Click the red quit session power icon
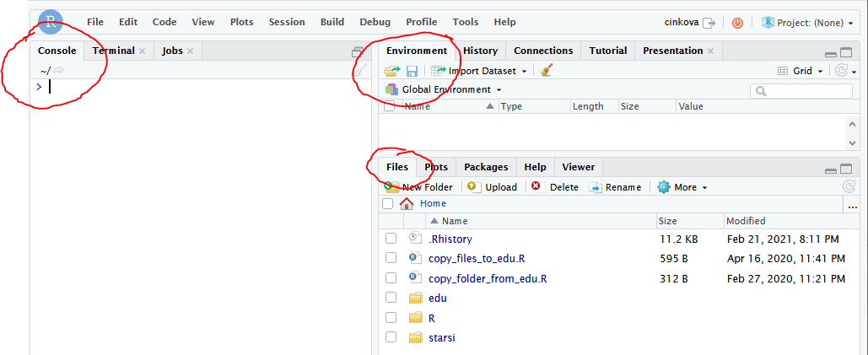 (x=737, y=23)
